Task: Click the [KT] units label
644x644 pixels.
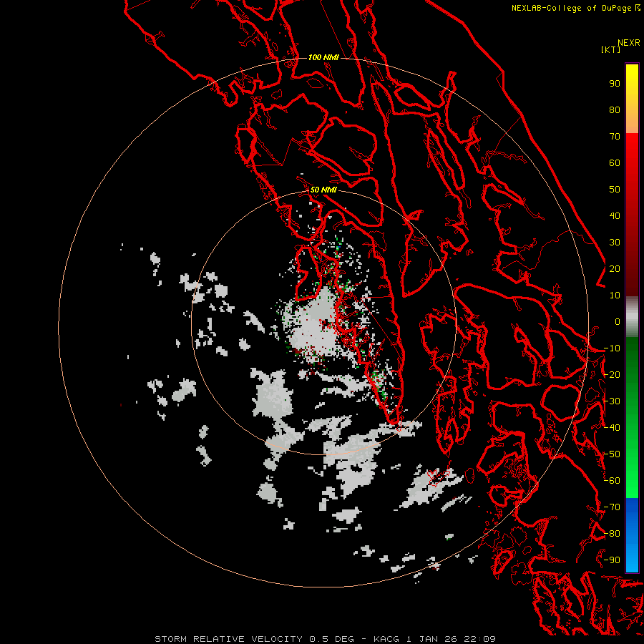Action: (610, 49)
